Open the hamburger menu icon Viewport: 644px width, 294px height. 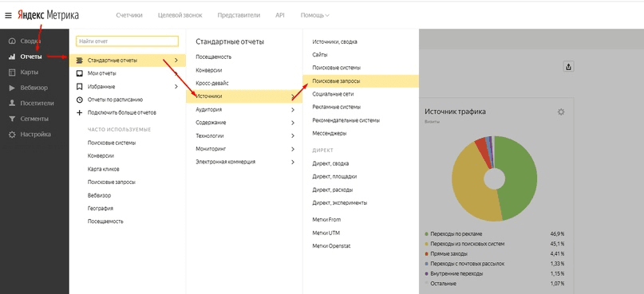coord(8,16)
